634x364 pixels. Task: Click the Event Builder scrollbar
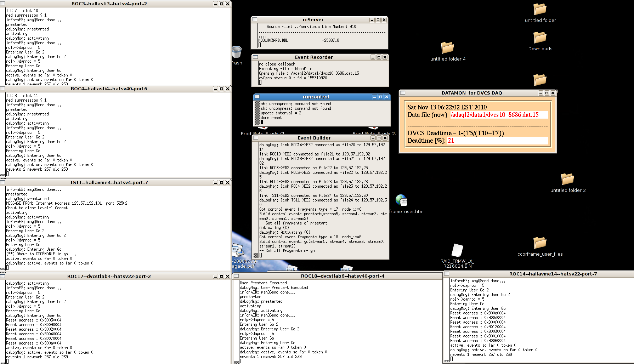coord(256,200)
